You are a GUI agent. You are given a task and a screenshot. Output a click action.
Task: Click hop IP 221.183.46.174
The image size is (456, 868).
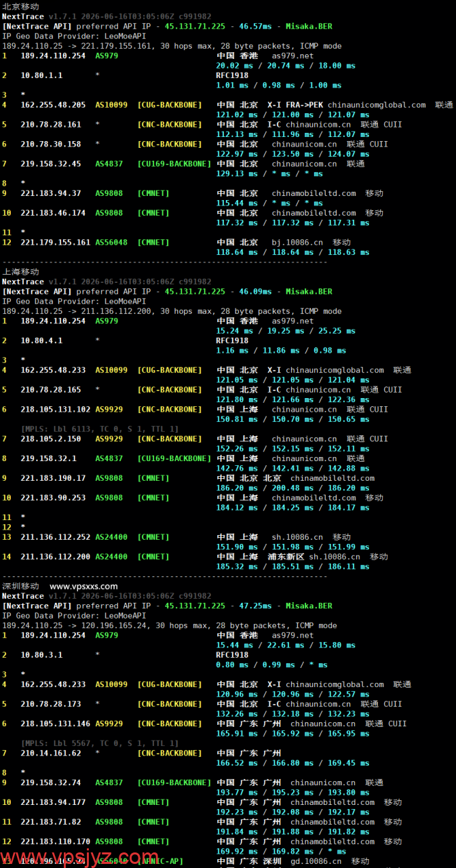coord(53,213)
